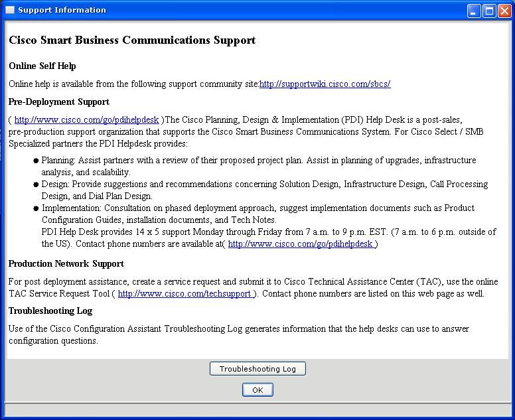Follow the pdihelpdesk link after contact phone numbers

click(x=300, y=244)
